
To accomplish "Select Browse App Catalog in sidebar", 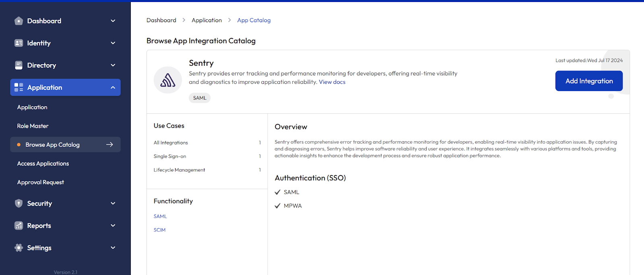I will tap(65, 145).
